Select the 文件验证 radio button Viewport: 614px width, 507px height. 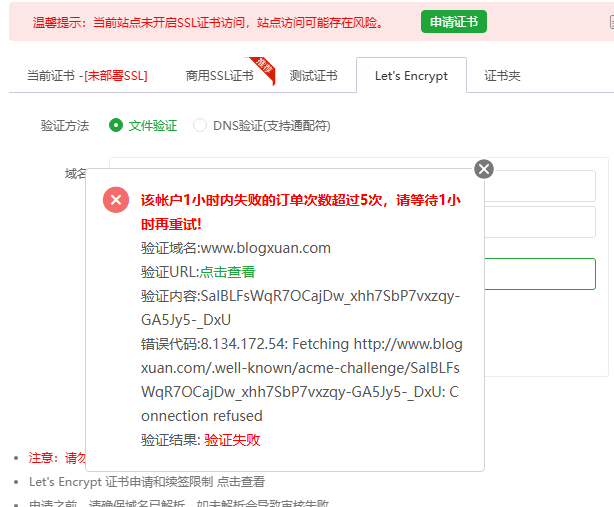116,125
